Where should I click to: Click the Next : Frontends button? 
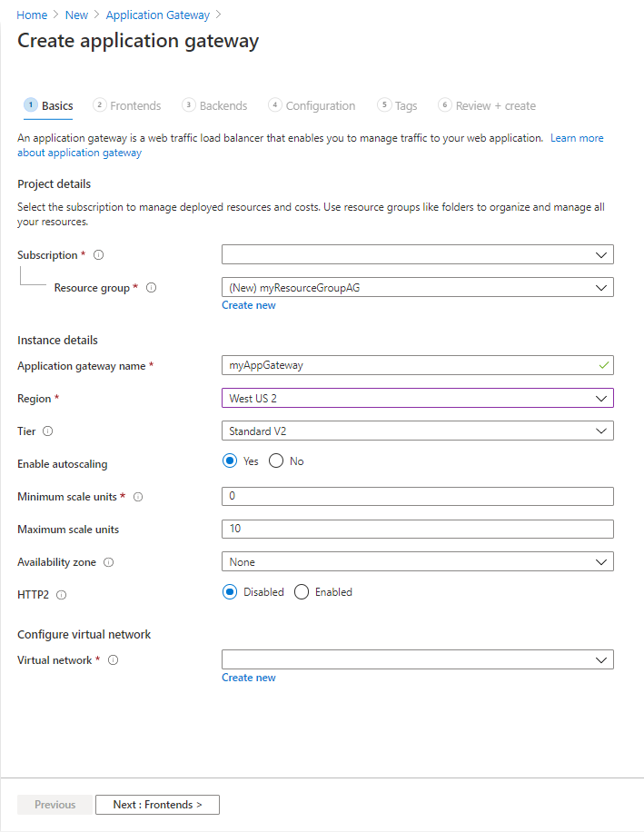tap(157, 804)
